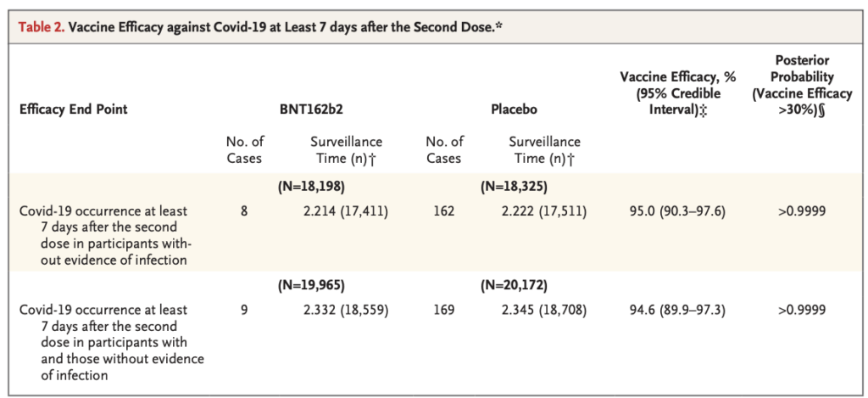Image resolution: width=868 pixels, height=398 pixels.
Task: Click the (N=18,325) sample size label
Action: [x=511, y=184]
